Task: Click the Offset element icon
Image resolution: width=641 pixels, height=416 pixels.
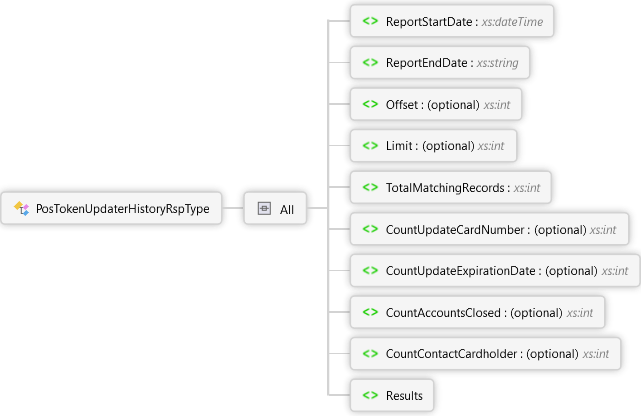Action: click(369, 104)
